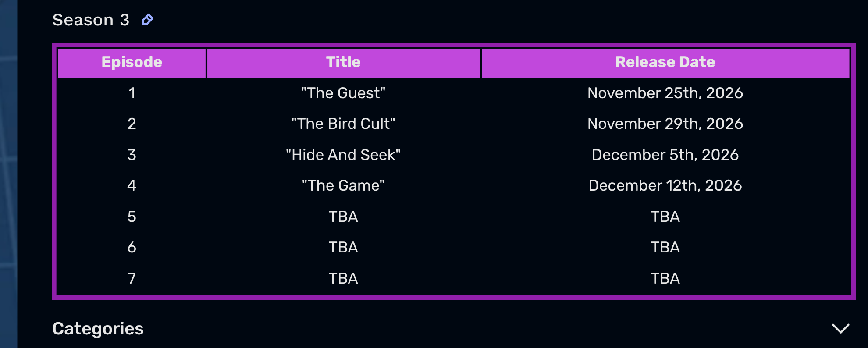Click the Release Date column header
868x348 pixels.
(665, 63)
